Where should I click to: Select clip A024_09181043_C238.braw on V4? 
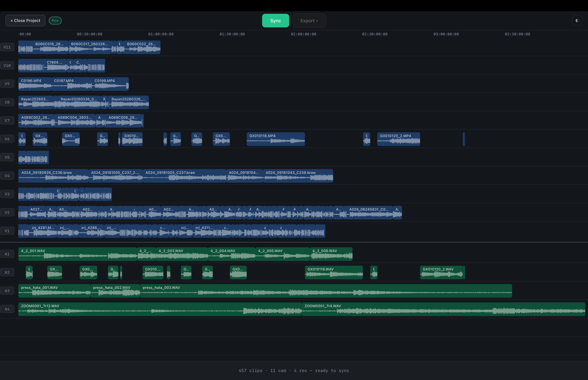(298, 176)
